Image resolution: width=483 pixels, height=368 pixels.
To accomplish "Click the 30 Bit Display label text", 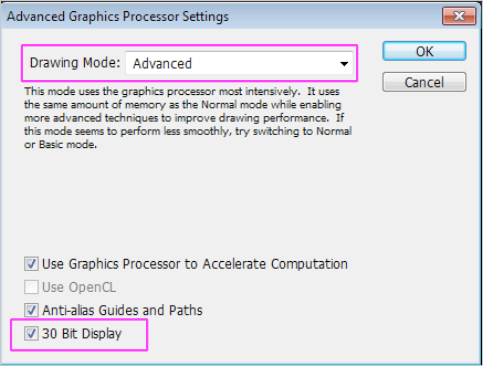I will coord(82,334).
